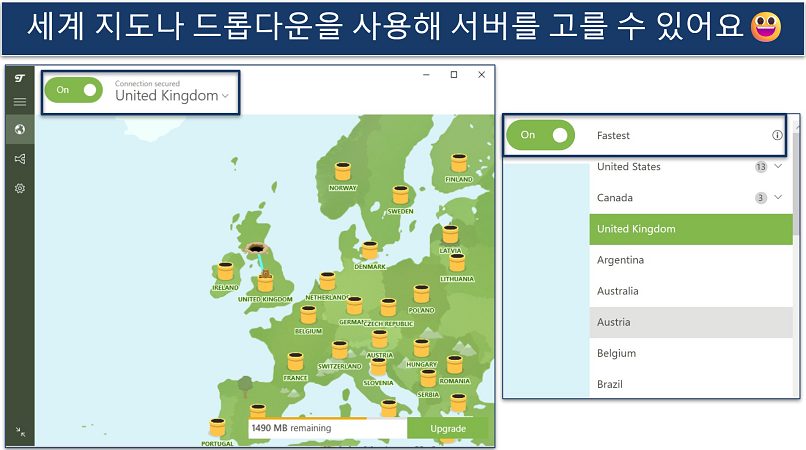Image resolution: width=806 pixels, height=450 pixels.
Task: Turn off the On switch in server list
Action: coord(543,135)
